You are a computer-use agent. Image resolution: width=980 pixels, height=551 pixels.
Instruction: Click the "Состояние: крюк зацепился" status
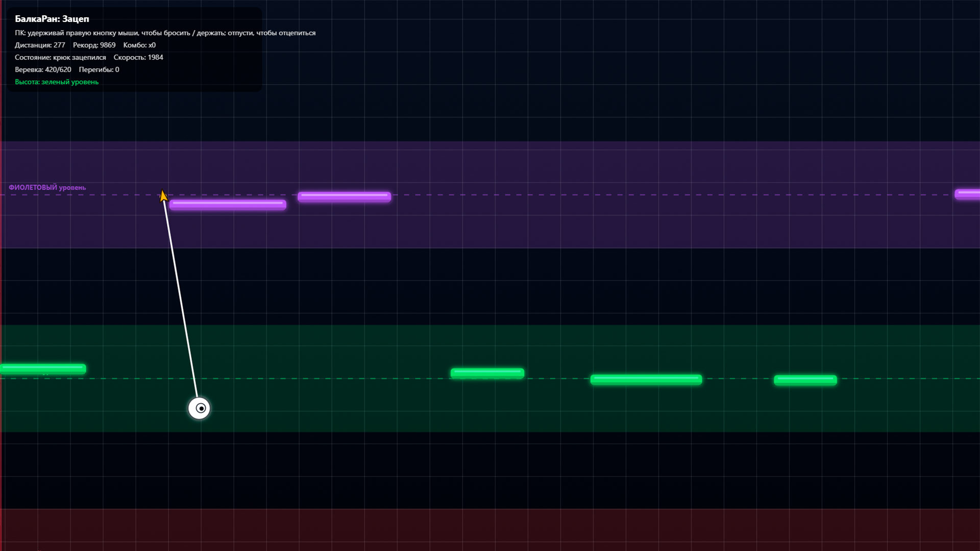60,57
